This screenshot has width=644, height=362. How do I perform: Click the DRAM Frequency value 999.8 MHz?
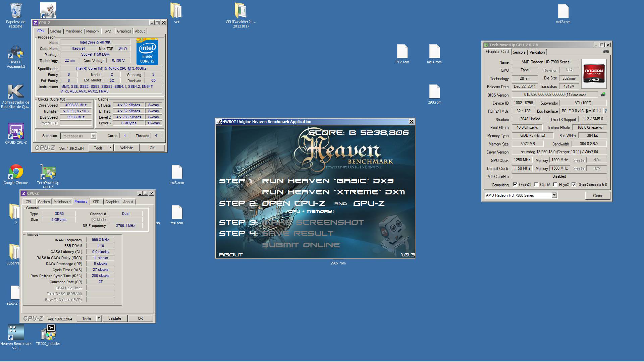point(100,240)
